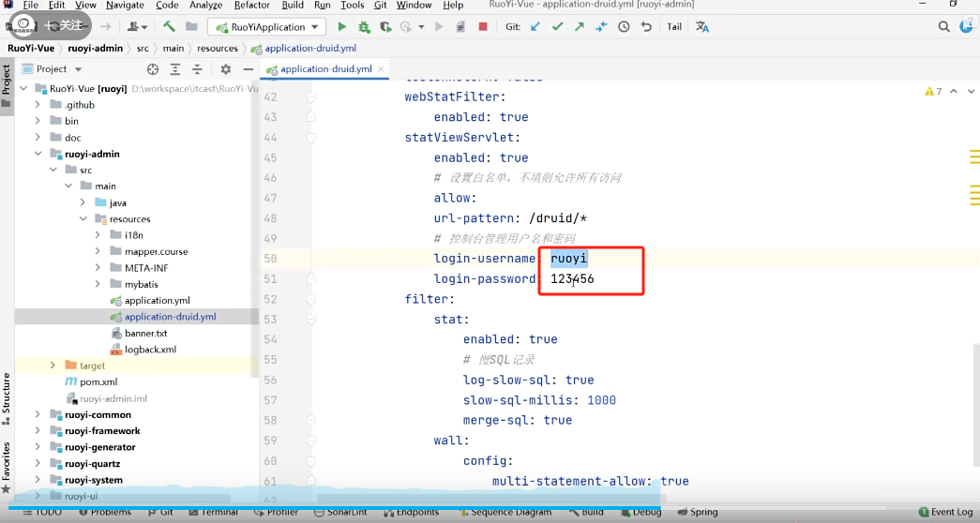
Task: Open the Tools menu
Action: [352, 5]
